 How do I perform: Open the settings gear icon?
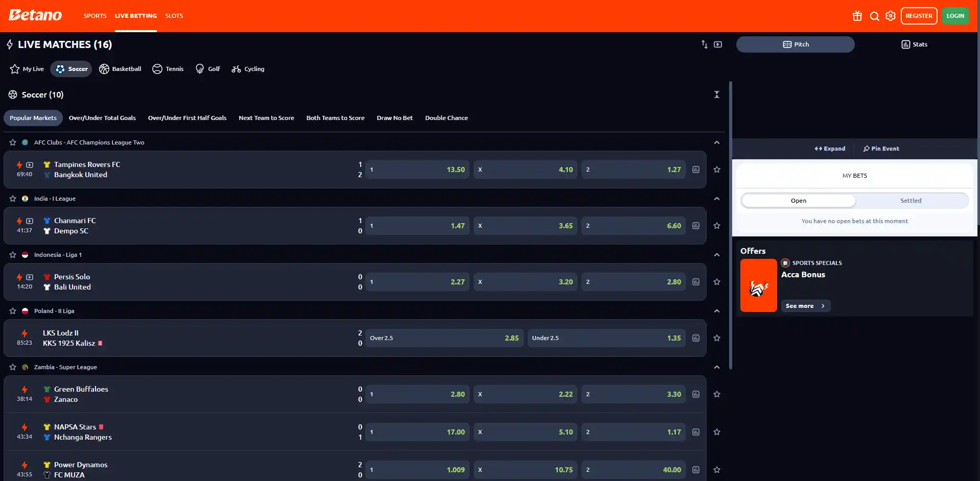pos(891,16)
